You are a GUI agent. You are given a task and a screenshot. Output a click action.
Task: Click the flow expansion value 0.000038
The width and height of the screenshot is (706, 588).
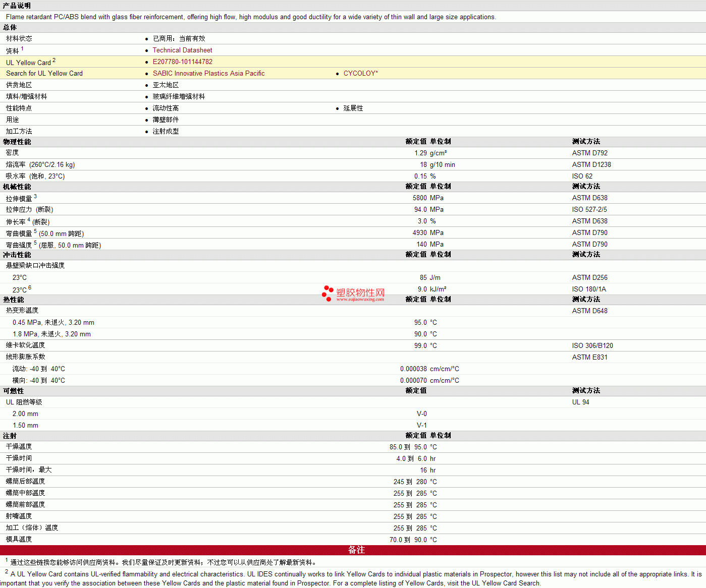(x=414, y=369)
